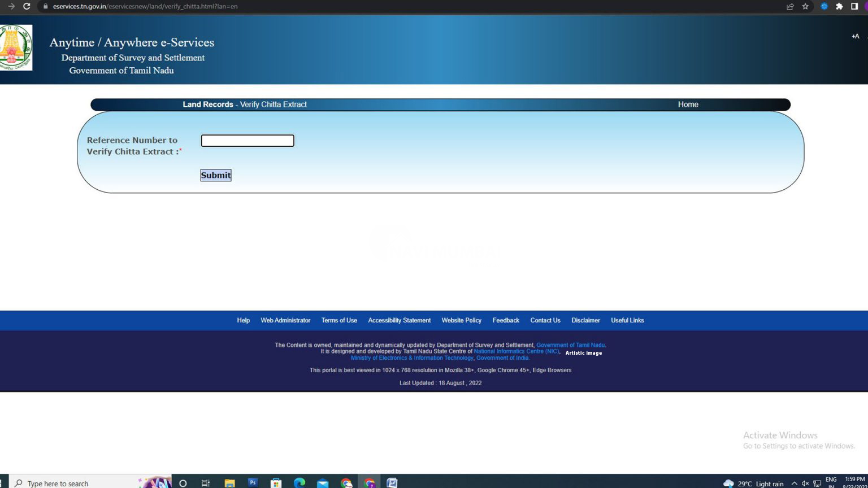Open the Terms of Use page
The image size is (868, 488).
click(x=339, y=320)
